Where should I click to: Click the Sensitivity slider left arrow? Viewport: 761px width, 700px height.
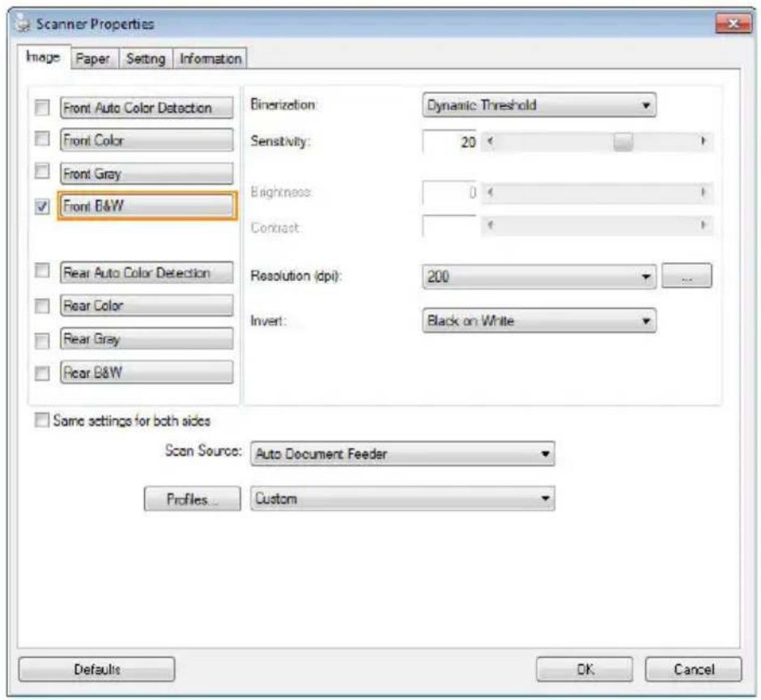490,141
